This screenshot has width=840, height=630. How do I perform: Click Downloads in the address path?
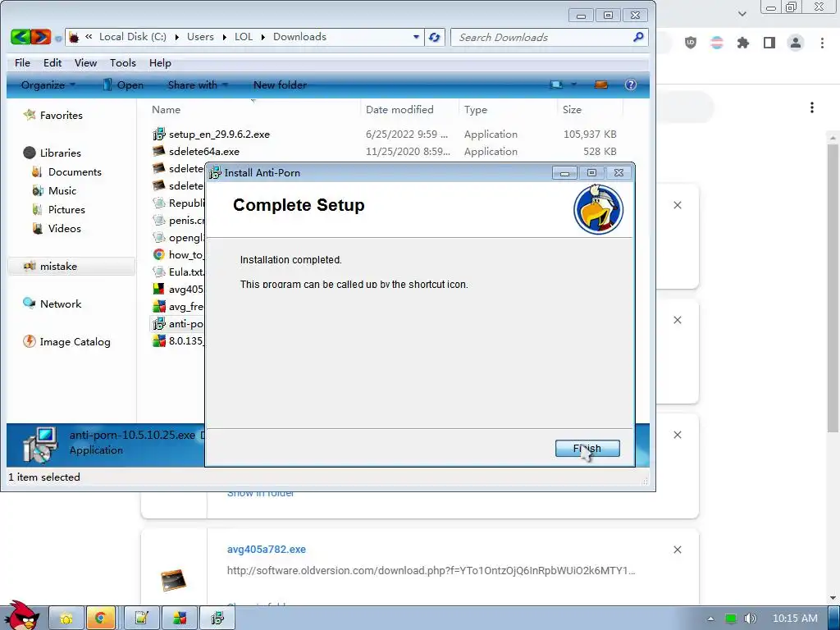click(299, 37)
